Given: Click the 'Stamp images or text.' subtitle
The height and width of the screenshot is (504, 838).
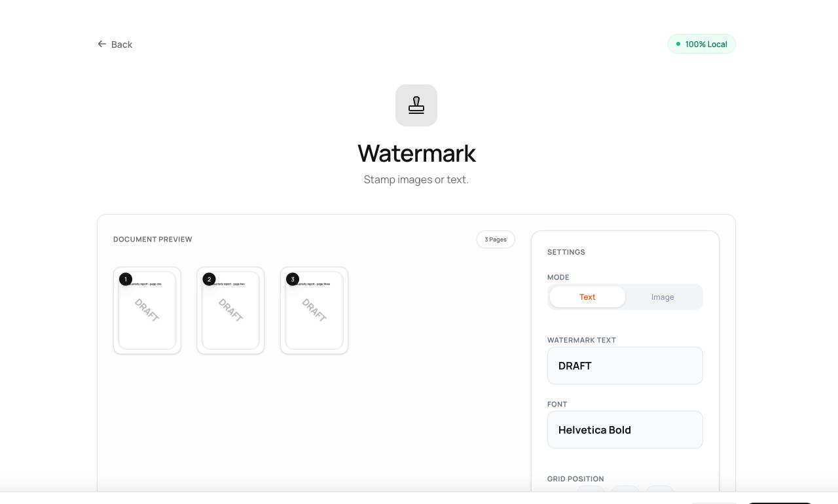Looking at the screenshot, I should (416, 179).
